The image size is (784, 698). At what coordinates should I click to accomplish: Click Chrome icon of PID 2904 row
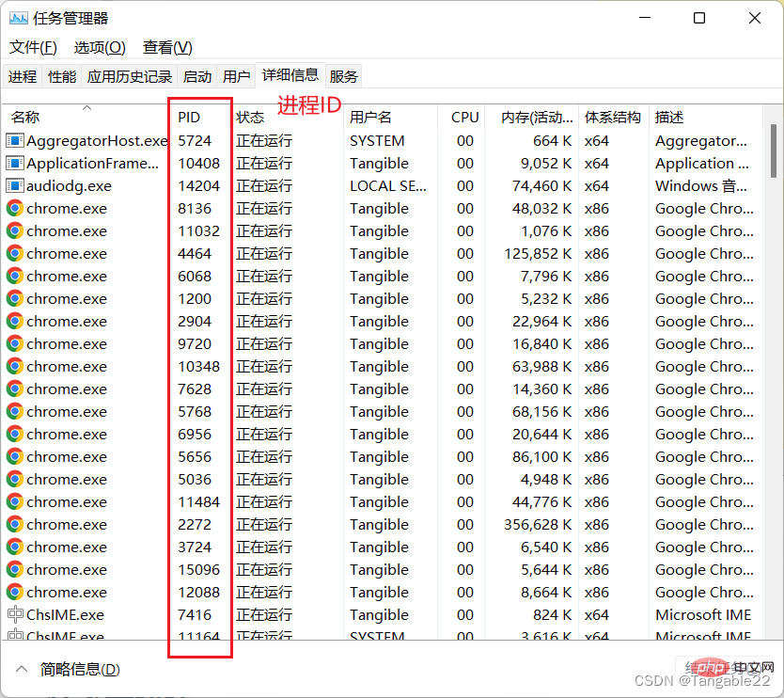click(15, 321)
